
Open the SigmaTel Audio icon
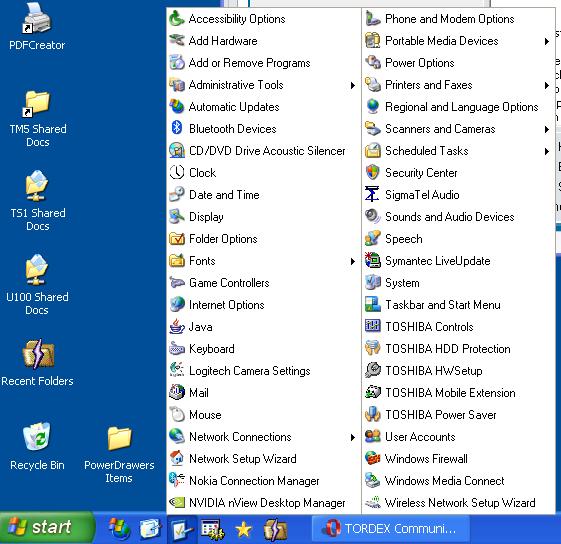coord(372,195)
